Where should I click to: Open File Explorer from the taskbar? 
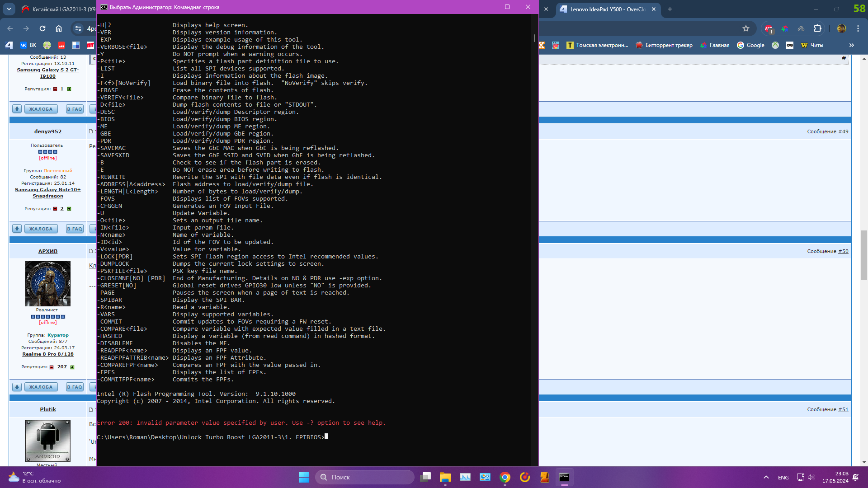[445, 477]
